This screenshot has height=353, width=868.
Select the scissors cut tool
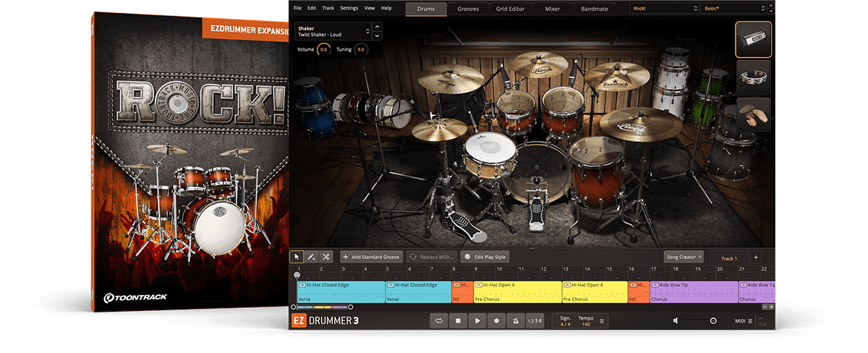pyautogui.click(x=326, y=257)
